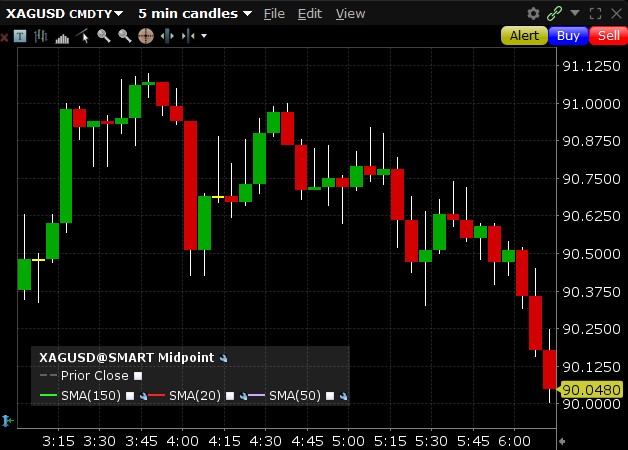The image size is (628, 450).
Task: Open the gear configuration icon
Action: [x=533, y=14]
